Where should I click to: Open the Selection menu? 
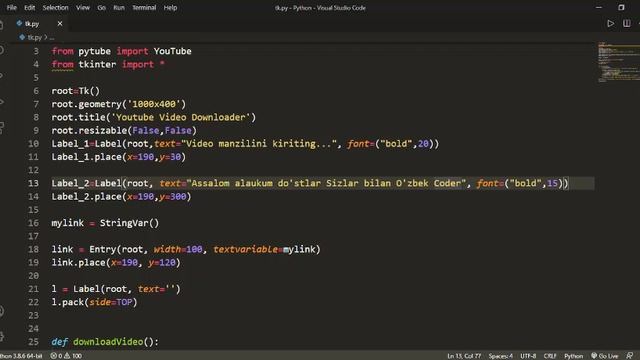pos(56,7)
